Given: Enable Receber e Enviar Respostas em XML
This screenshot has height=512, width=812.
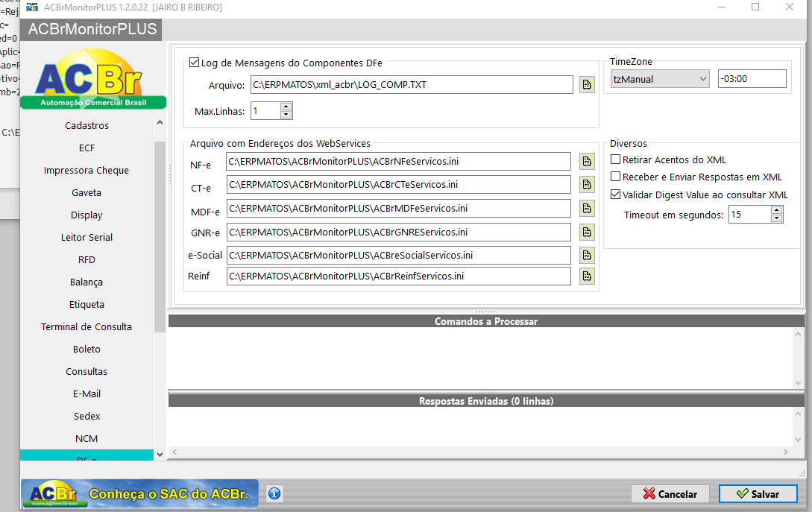Looking at the screenshot, I should 616,177.
